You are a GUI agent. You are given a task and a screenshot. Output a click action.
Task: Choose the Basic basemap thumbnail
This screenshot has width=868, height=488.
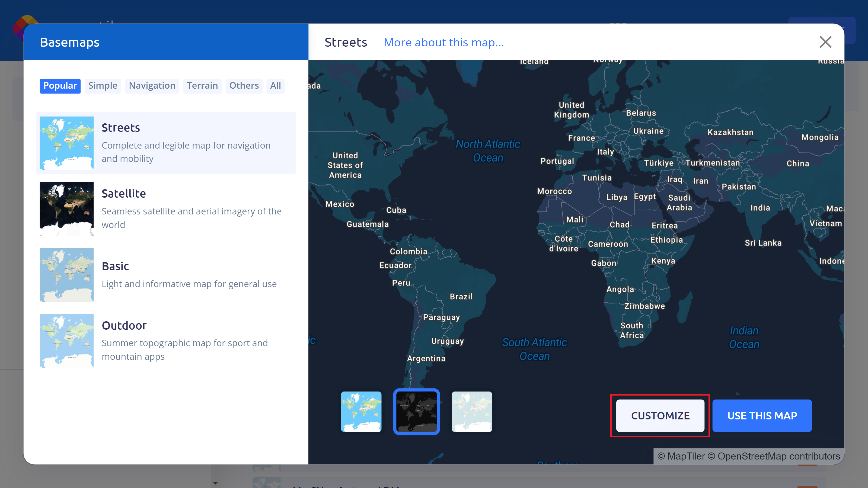[x=67, y=274]
